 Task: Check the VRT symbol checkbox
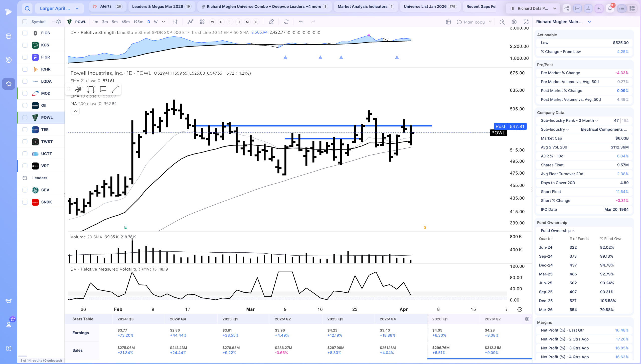(x=25, y=166)
